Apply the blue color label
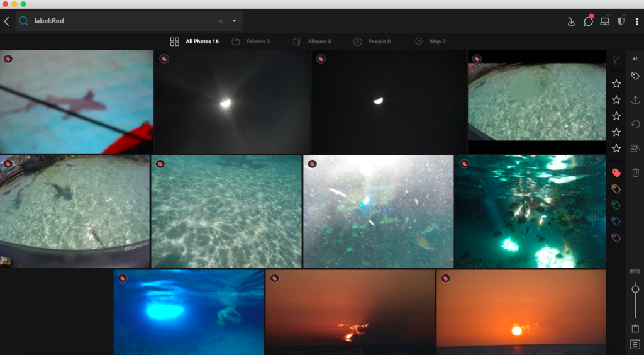Image resolution: width=644 pixels, height=355 pixels. 616,221
